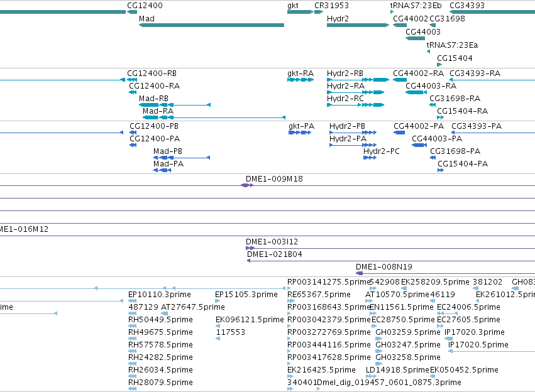Click the DME1-009M18 clone label
The height and width of the screenshot is (392, 535).
tap(274, 179)
